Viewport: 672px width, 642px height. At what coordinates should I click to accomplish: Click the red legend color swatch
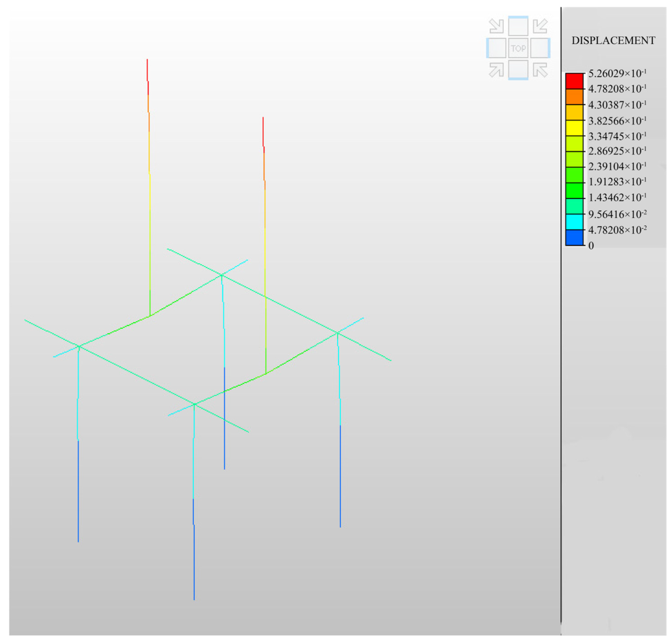coord(574,81)
